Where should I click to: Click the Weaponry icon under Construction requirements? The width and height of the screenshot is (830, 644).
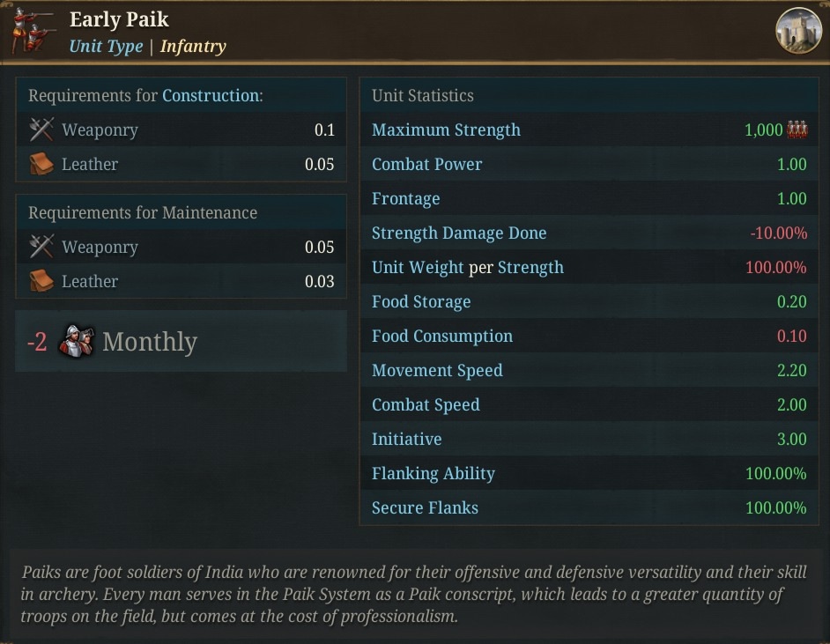pyautogui.click(x=41, y=130)
